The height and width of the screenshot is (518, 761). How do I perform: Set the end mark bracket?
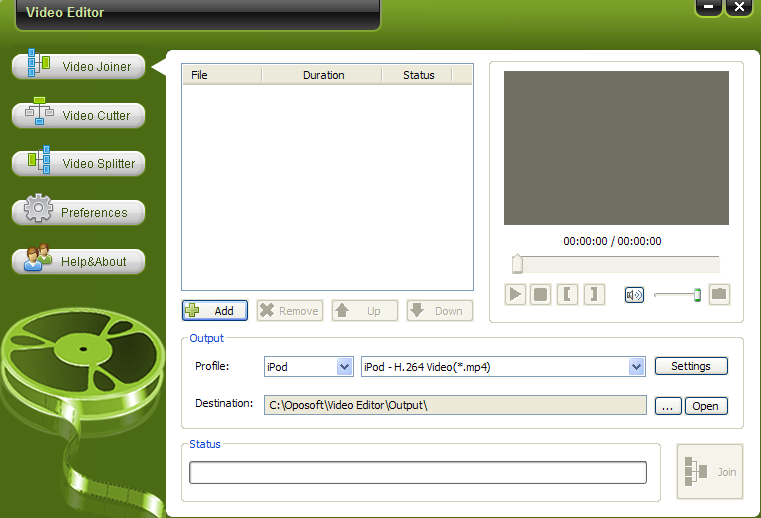(594, 294)
